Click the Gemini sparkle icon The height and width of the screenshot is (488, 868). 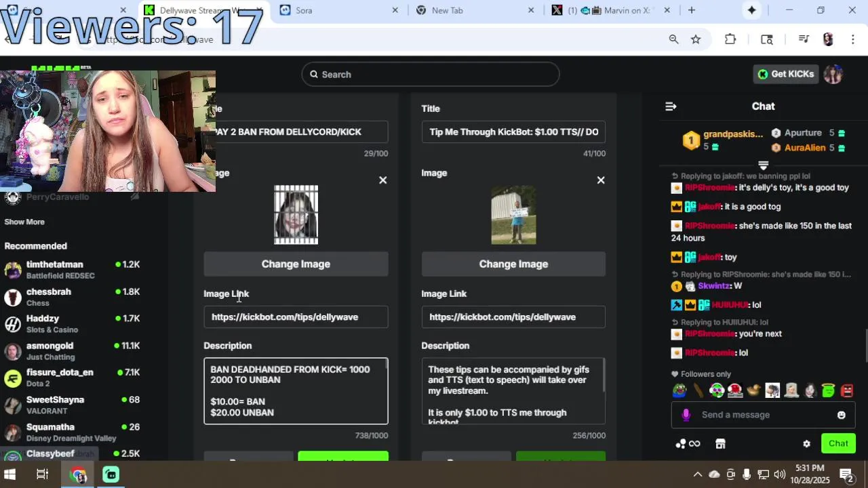click(752, 10)
